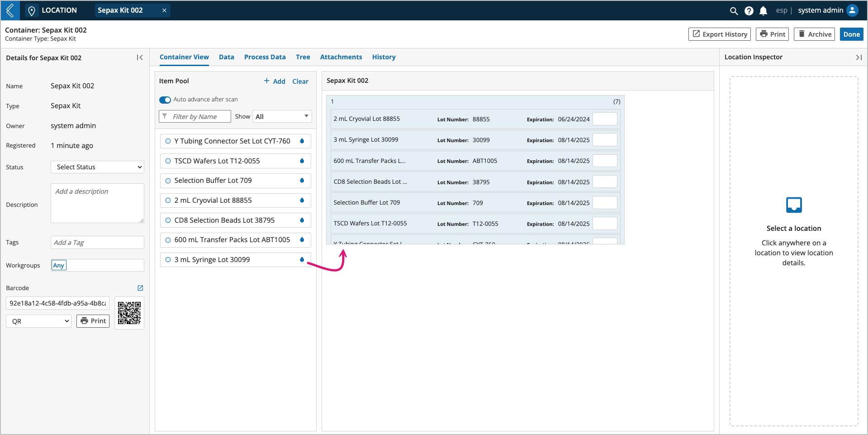Toggle Auto advance after scan
The width and height of the screenshot is (868, 435).
click(x=165, y=100)
